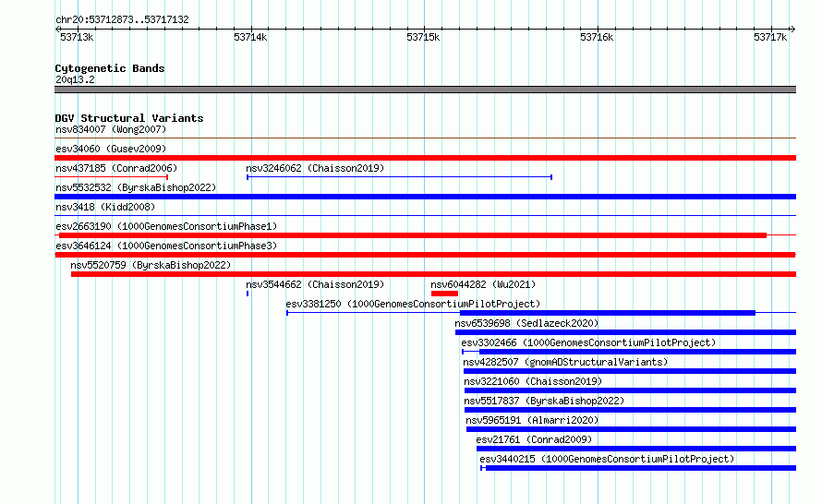The image size is (822, 504).
Task: Click the chr20:53712873..53717132 coordinate label
Action: 122,19
